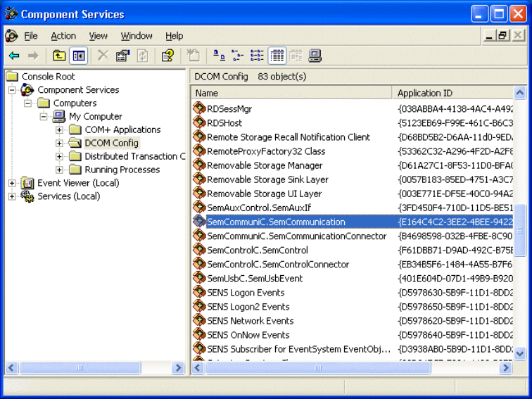Expand the Running Processes node

pyautogui.click(x=59, y=170)
